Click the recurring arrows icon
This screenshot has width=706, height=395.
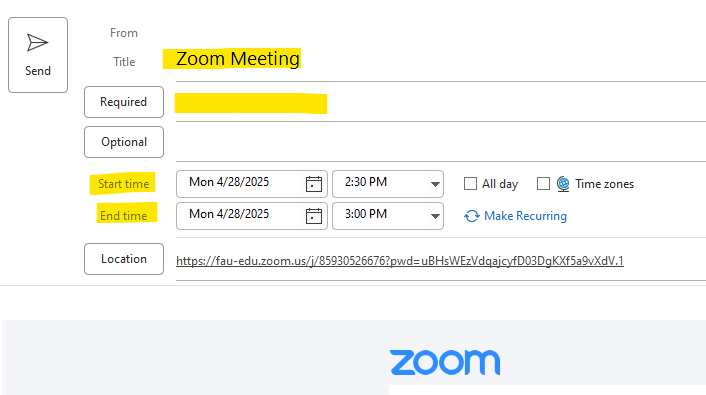[471, 216]
